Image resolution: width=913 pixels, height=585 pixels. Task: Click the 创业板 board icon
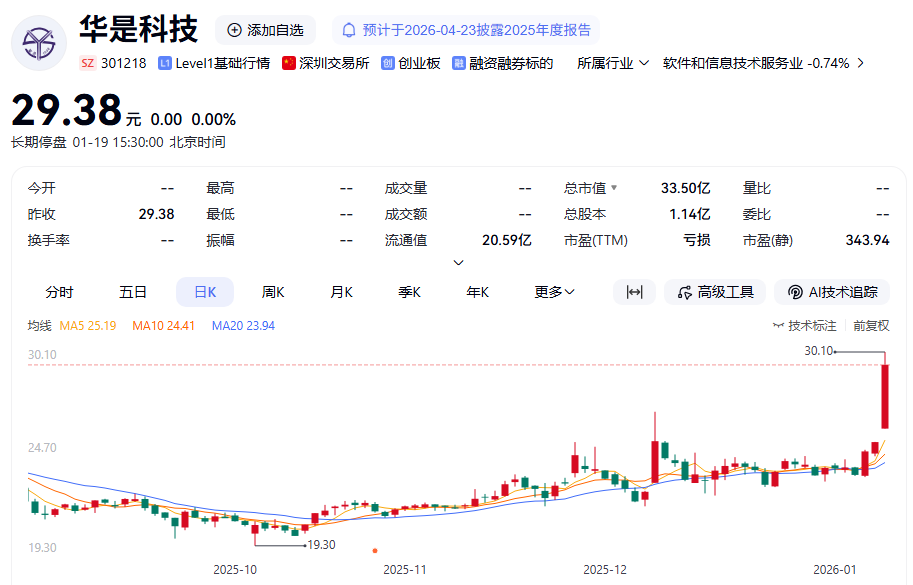[388, 63]
